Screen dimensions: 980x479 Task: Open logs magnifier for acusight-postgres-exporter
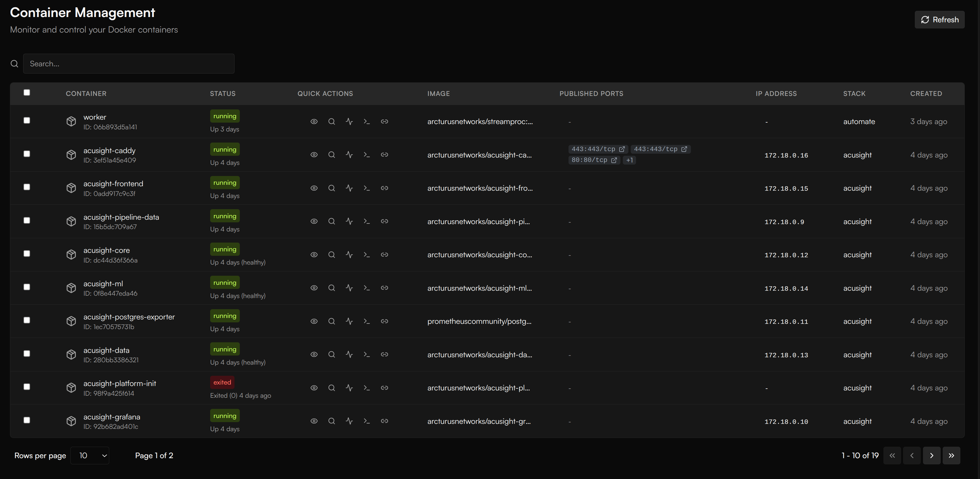pos(332,321)
